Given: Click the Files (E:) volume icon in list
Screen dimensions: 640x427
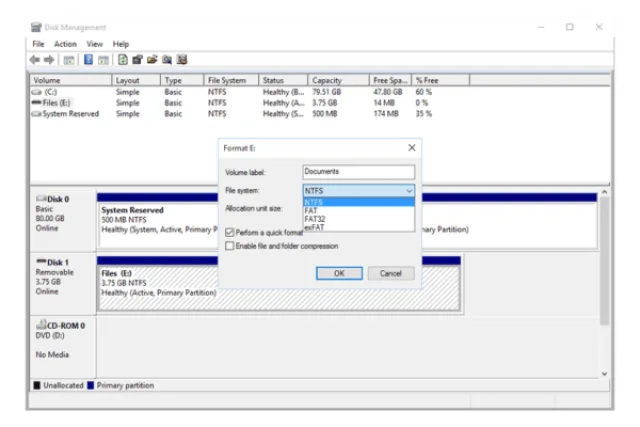Looking at the screenshot, I should coord(37,102).
